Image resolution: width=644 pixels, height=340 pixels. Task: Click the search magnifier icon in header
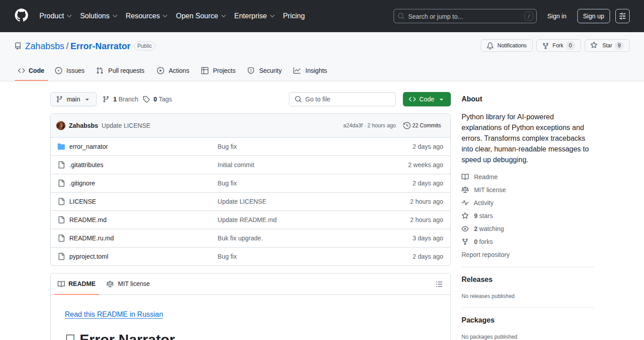[x=401, y=17]
